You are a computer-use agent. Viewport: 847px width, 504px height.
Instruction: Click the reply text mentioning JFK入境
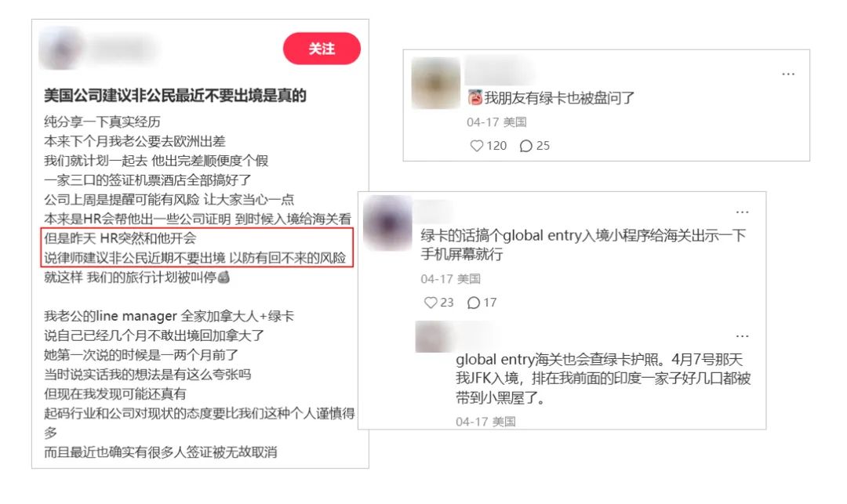coord(603,379)
